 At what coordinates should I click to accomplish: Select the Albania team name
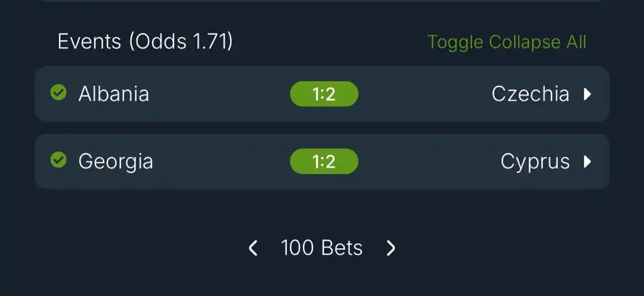pos(114,94)
